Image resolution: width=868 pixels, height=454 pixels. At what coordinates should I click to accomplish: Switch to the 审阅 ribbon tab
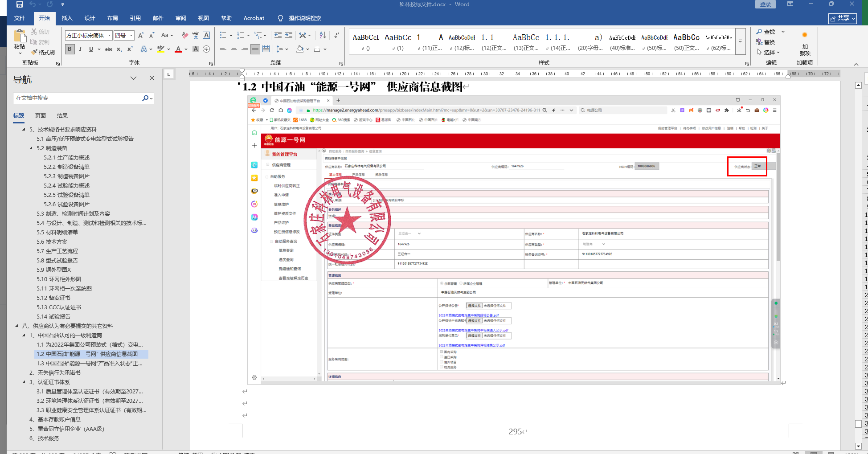(x=181, y=18)
